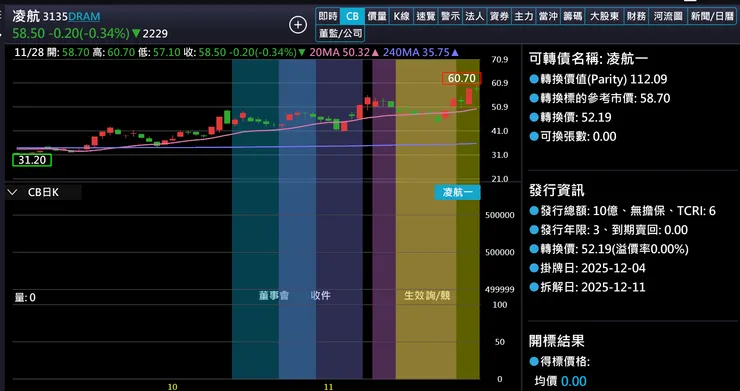
Task: Go to the 速覽 tab
Action: pos(426,17)
